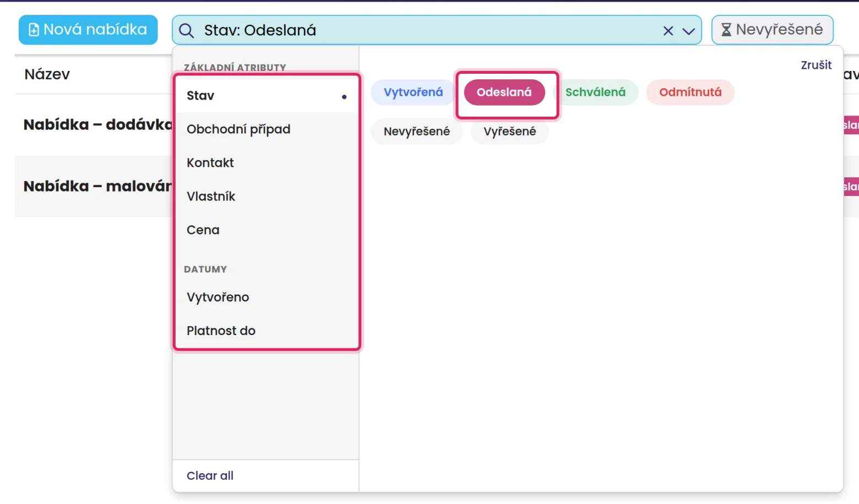Toggle the Nevyřešené quick filter button
The height and width of the screenshot is (504, 859).
(x=772, y=30)
